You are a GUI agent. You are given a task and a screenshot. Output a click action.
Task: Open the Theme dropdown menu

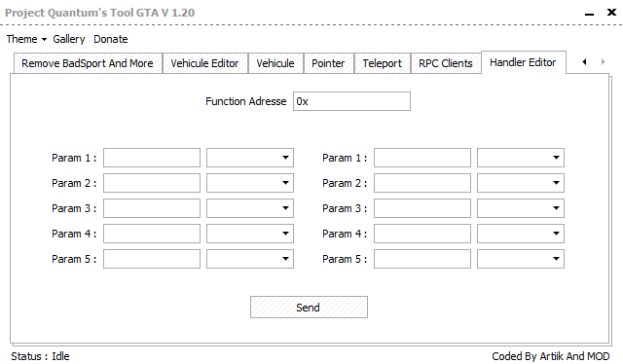(x=26, y=39)
